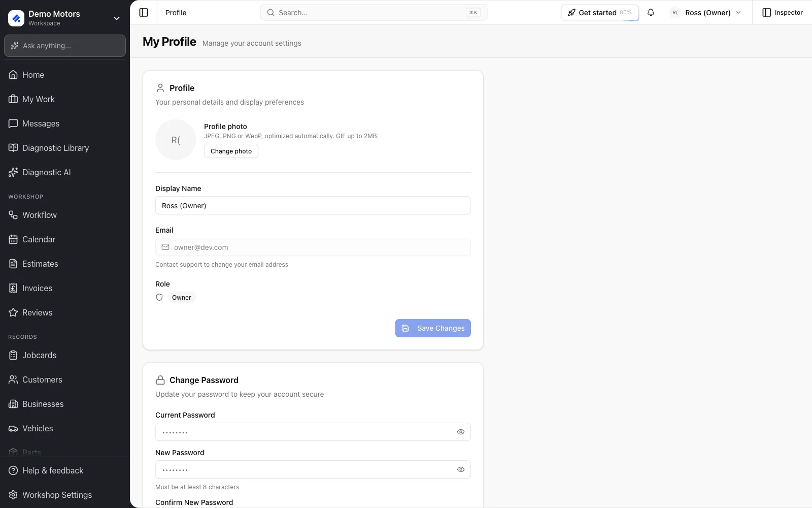
Task: Open Get started progress indicator
Action: [600, 13]
